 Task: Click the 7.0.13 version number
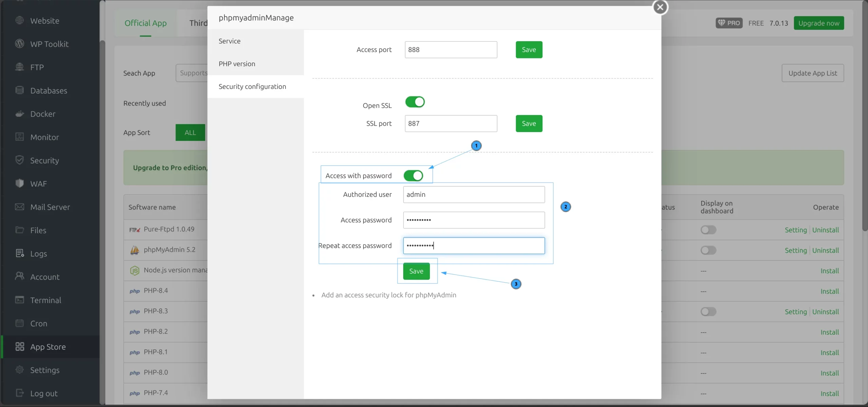point(779,23)
